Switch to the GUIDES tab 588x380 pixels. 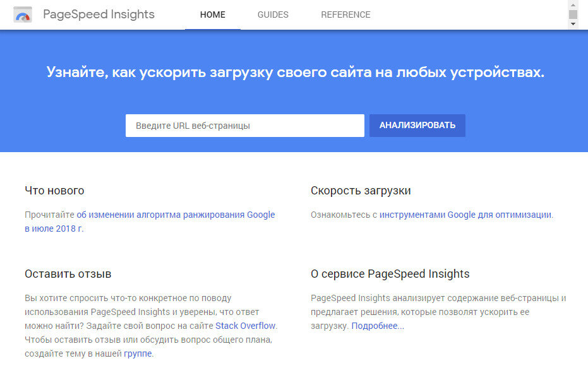tap(273, 15)
